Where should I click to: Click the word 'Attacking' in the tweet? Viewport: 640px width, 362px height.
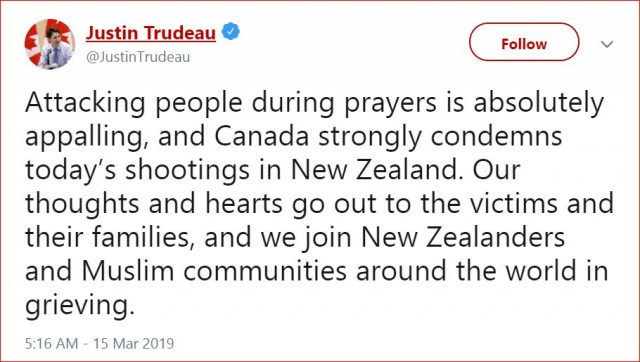85,104
